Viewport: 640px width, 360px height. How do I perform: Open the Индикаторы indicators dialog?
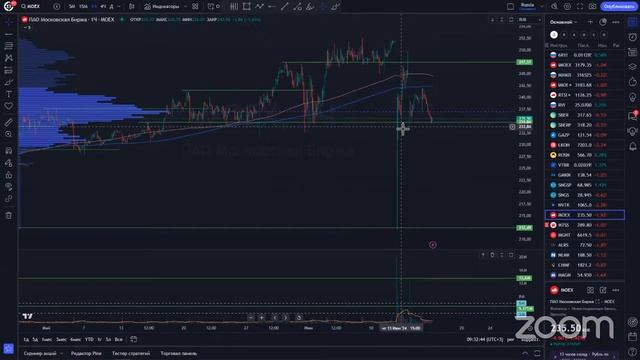[162, 7]
